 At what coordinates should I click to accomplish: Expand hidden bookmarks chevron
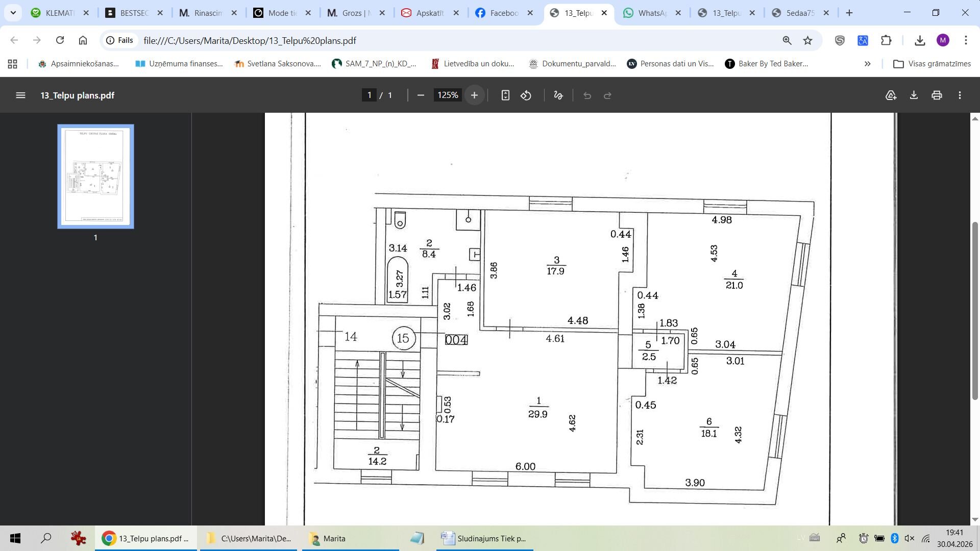(867, 64)
